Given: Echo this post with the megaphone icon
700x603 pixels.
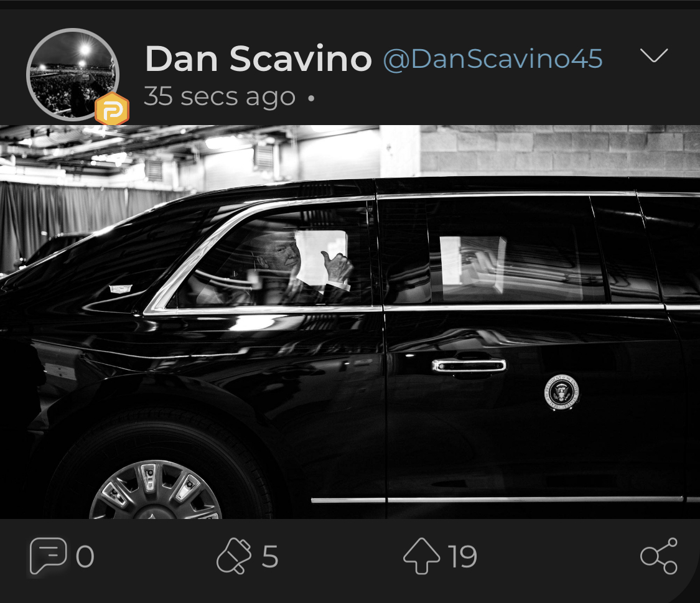Looking at the screenshot, I should (234, 556).
